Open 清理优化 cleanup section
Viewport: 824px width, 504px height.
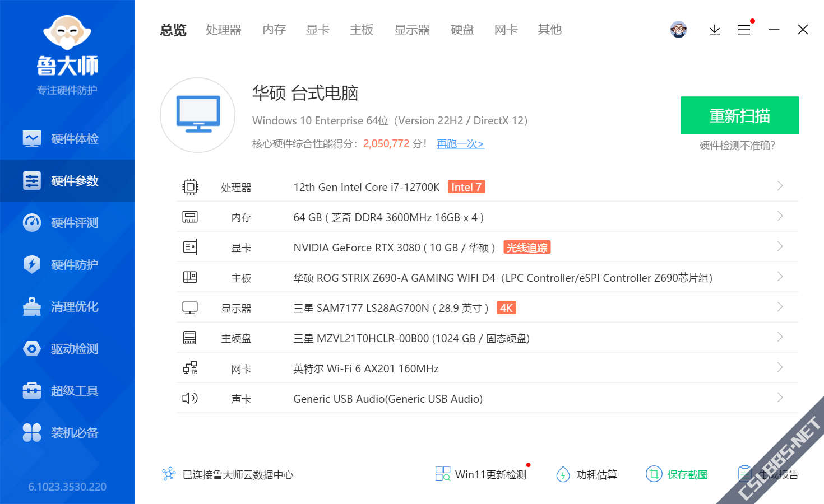click(67, 307)
